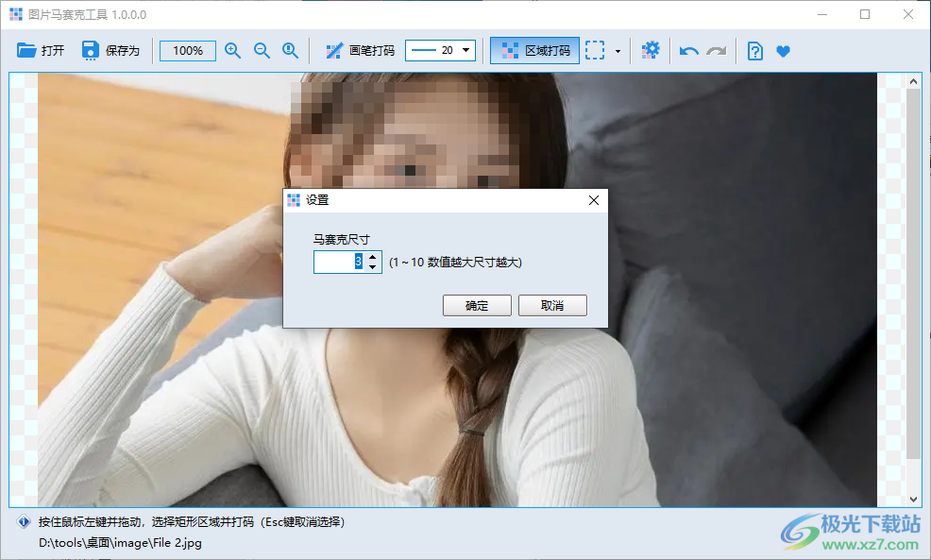Screen dimensions: 931x560
Task: Redo the undone action
Action: coord(717,51)
